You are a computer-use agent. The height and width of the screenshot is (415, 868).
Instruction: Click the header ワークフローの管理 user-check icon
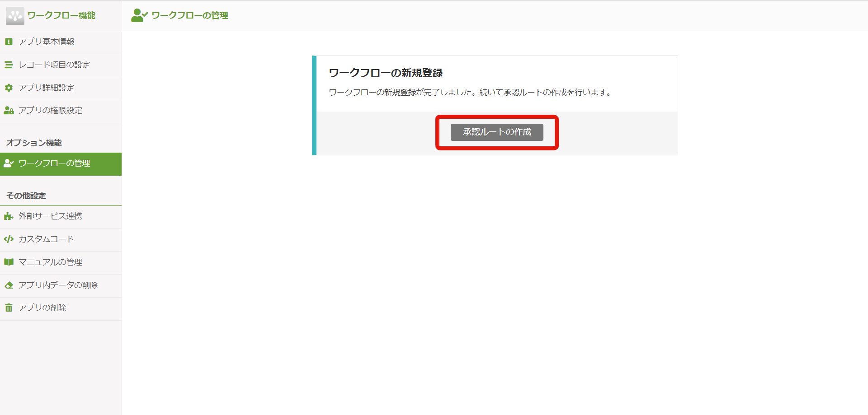[139, 15]
